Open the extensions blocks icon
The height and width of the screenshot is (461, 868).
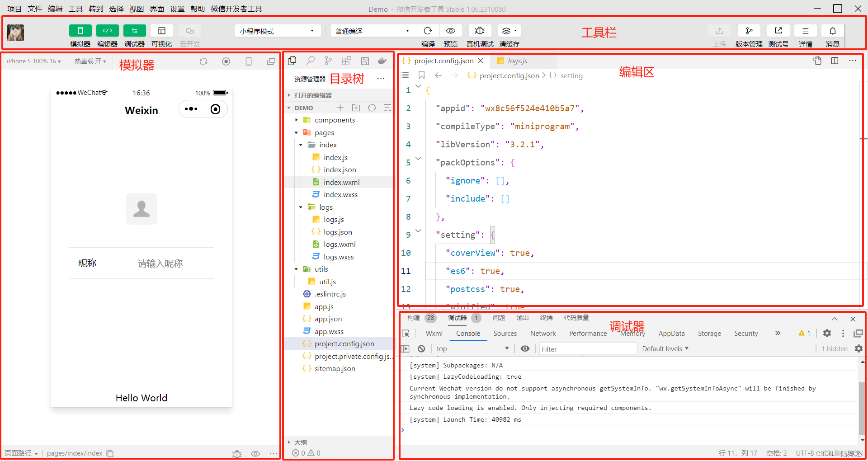pos(346,61)
